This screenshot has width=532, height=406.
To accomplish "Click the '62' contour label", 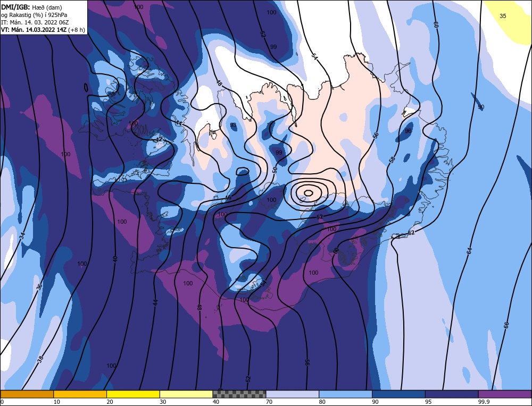I will (411, 233).
